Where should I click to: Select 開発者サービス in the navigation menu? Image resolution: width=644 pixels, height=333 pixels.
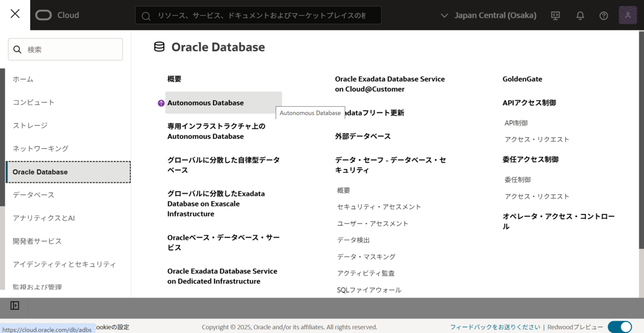point(38,241)
